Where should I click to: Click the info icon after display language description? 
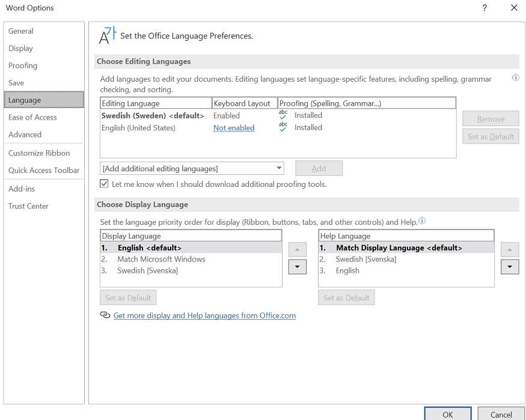422,221
